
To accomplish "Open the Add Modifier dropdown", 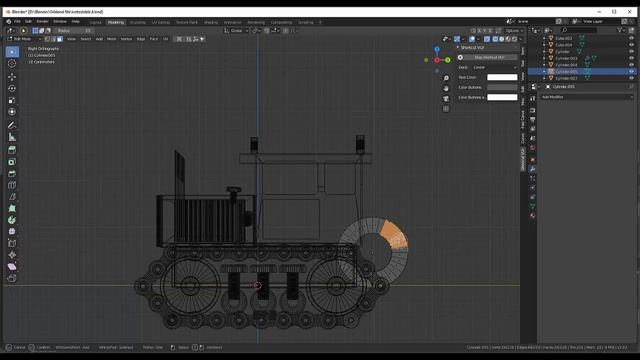I will point(587,97).
